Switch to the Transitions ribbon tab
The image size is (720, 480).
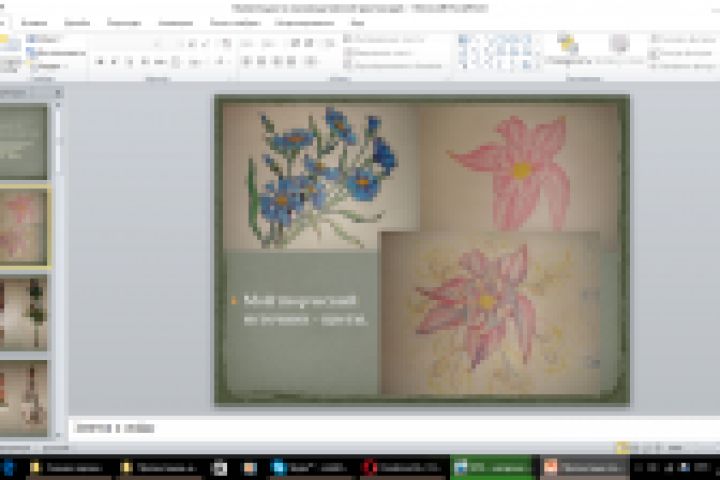(124, 23)
